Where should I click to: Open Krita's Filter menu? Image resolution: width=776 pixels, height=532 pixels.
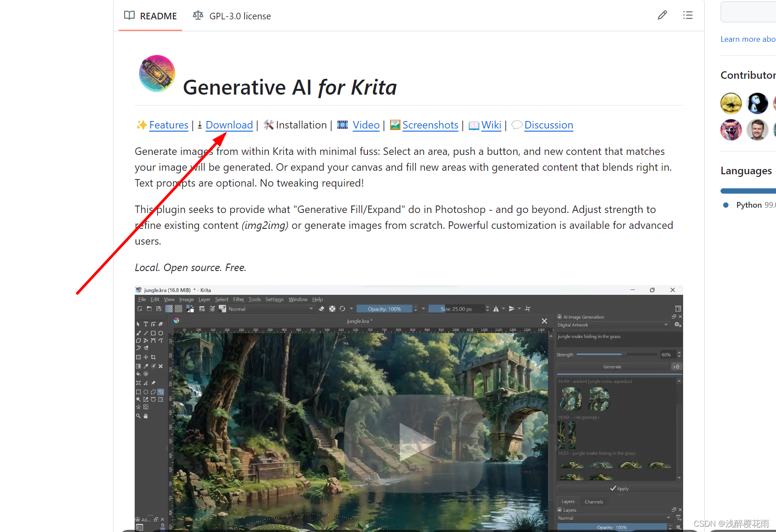[x=239, y=299]
